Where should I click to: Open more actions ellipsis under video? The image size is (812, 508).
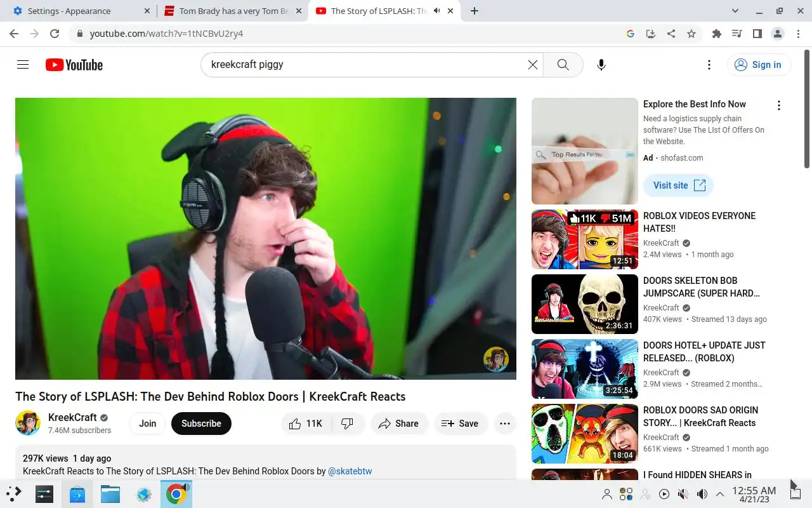505,424
